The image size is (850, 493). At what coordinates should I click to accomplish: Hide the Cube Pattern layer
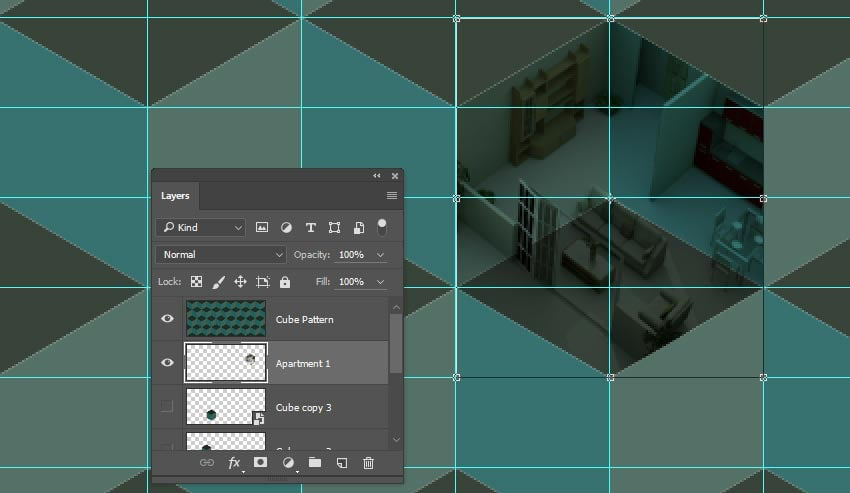[168, 318]
